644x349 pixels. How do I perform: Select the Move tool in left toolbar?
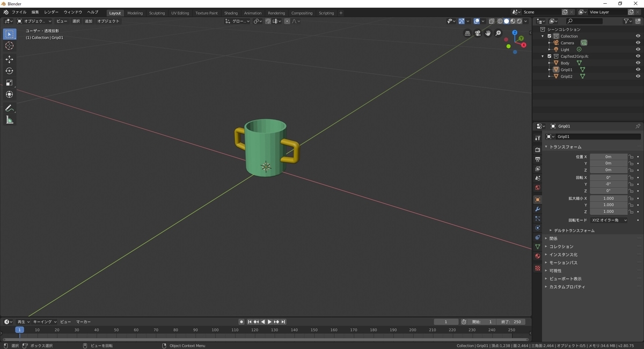(x=9, y=59)
